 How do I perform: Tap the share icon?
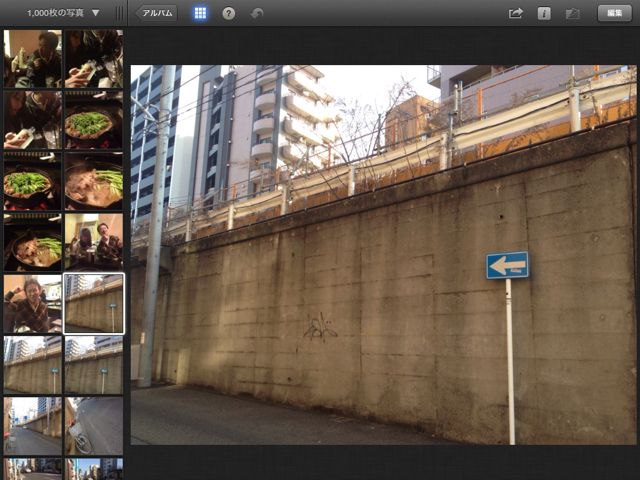coord(516,13)
